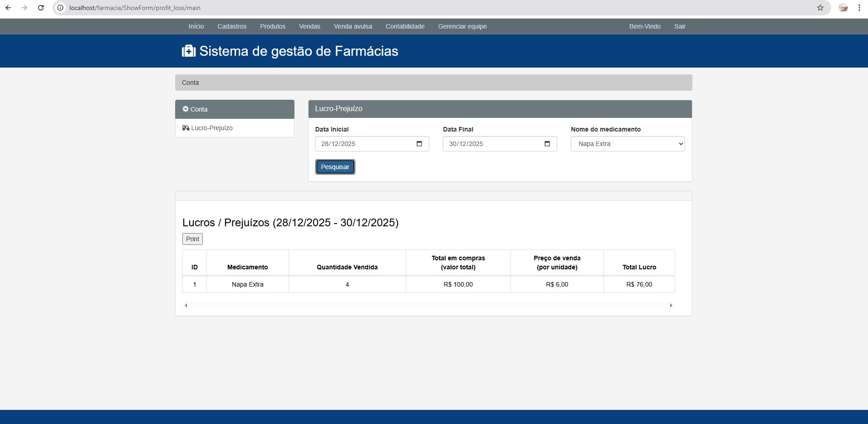Open the Chrome three-dot menu
This screenshot has height=424, width=868.
(x=859, y=8)
